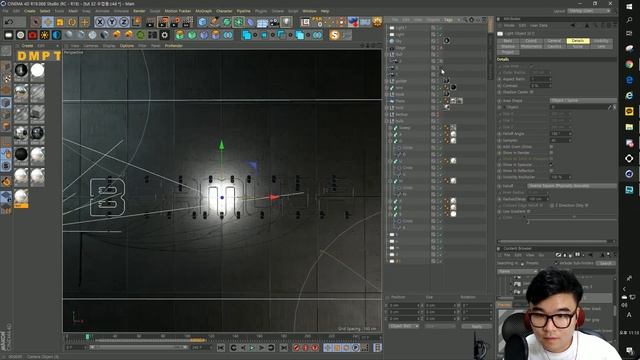Open the Window menu
This screenshot has width=640, height=360.
[309, 11]
